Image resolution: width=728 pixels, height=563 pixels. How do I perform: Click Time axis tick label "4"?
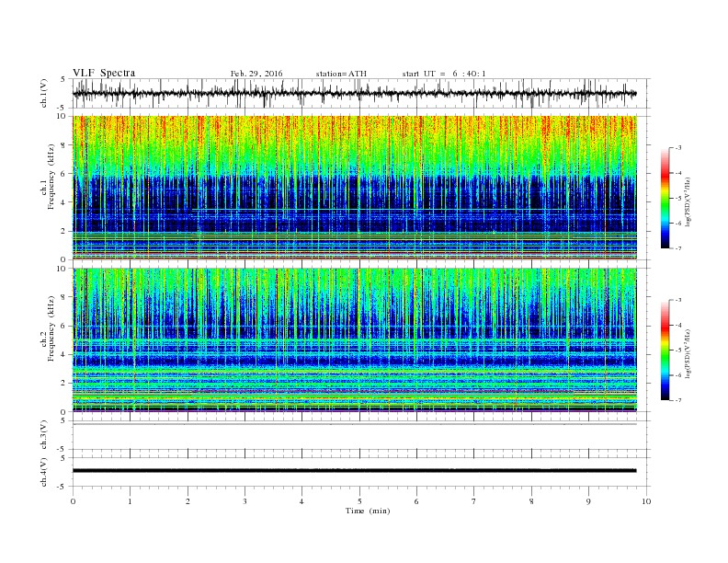(x=301, y=501)
